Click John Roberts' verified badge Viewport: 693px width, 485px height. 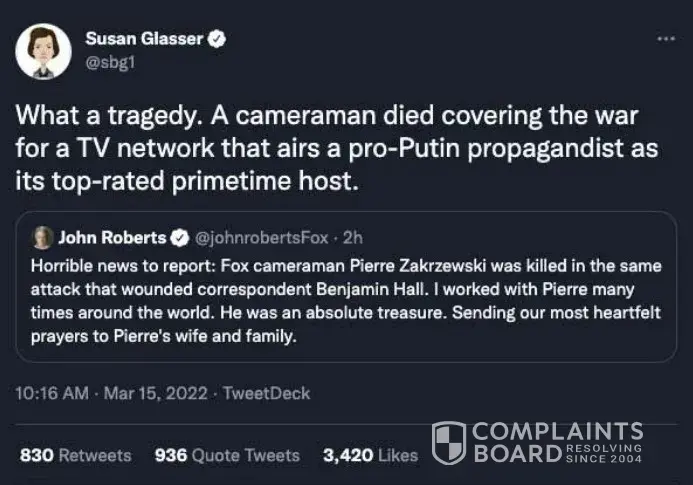[x=179, y=238]
